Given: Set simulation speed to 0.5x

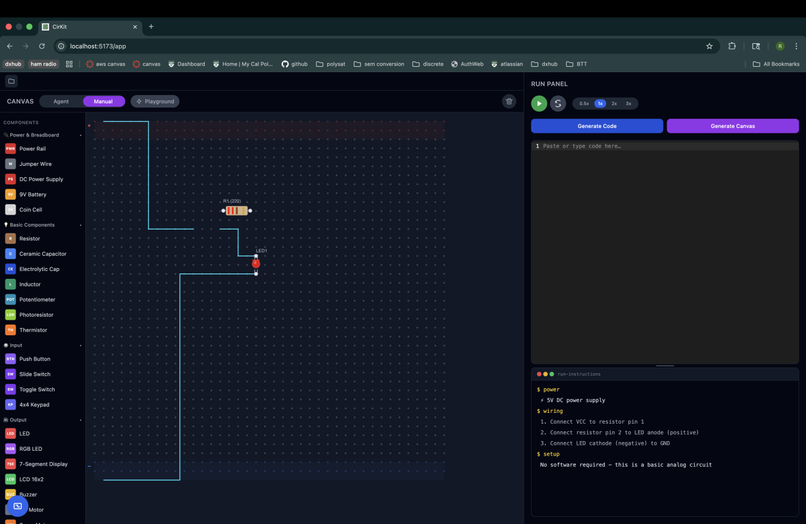Looking at the screenshot, I should (x=584, y=104).
